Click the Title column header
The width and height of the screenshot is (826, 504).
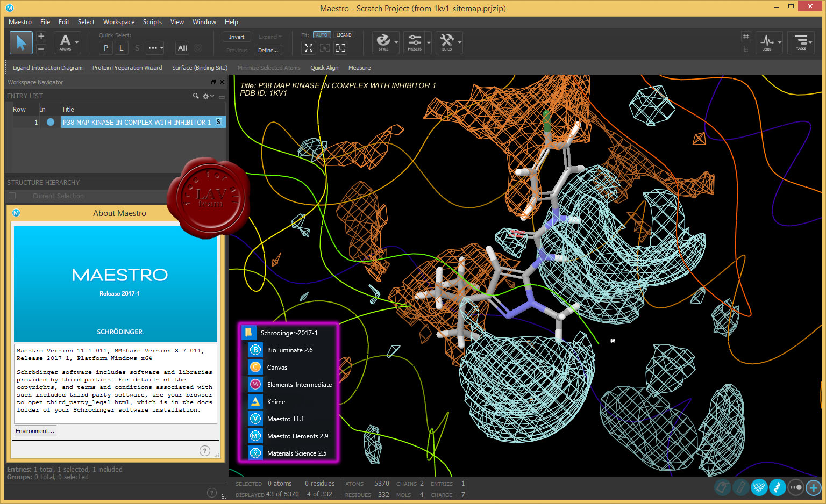(x=68, y=109)
